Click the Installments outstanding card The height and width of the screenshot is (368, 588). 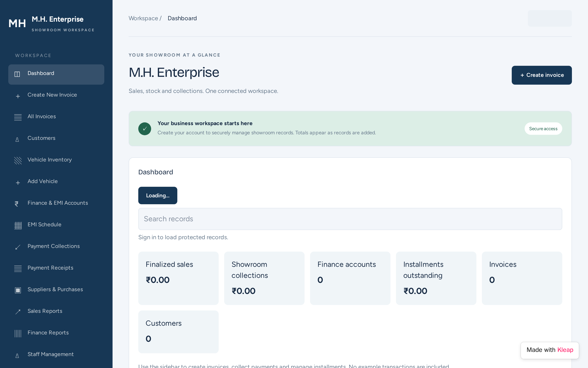(x=436, y=278)
